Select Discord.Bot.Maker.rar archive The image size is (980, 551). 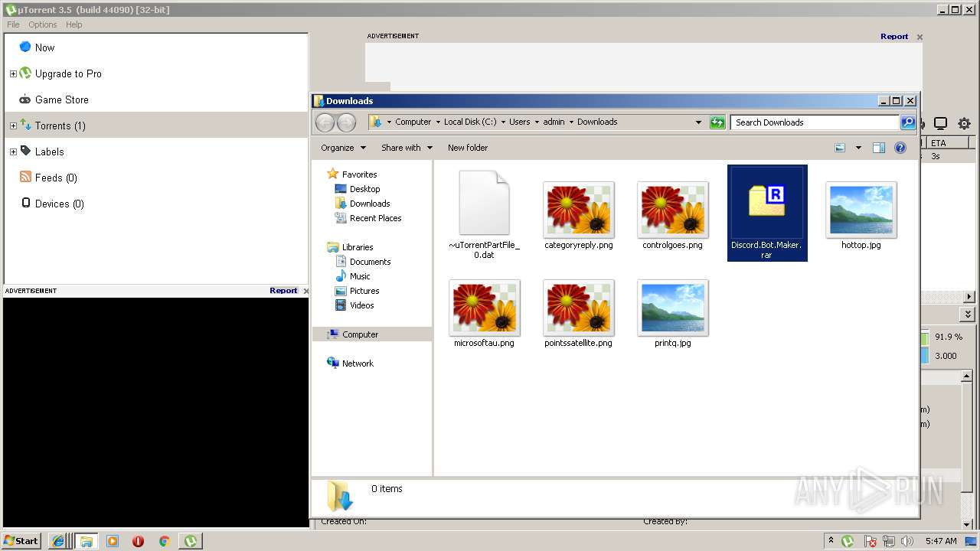pyautogui.click(x=766, y=214)
